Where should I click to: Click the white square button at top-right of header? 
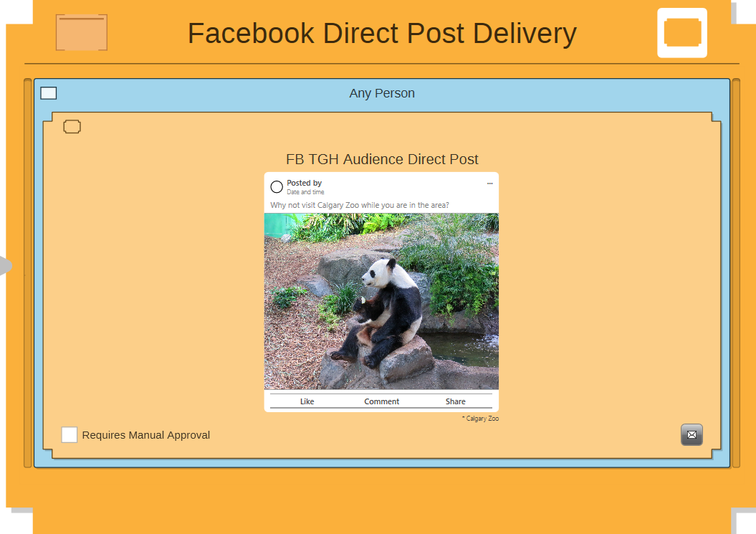click(x=682, y=33)
